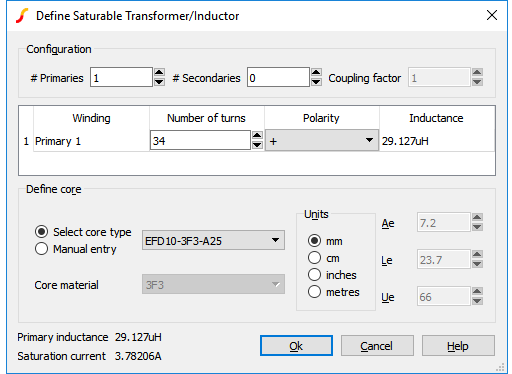Click the # Secondaries input field
The height and width of the screenshot is (374, 512).
(278, 77)
